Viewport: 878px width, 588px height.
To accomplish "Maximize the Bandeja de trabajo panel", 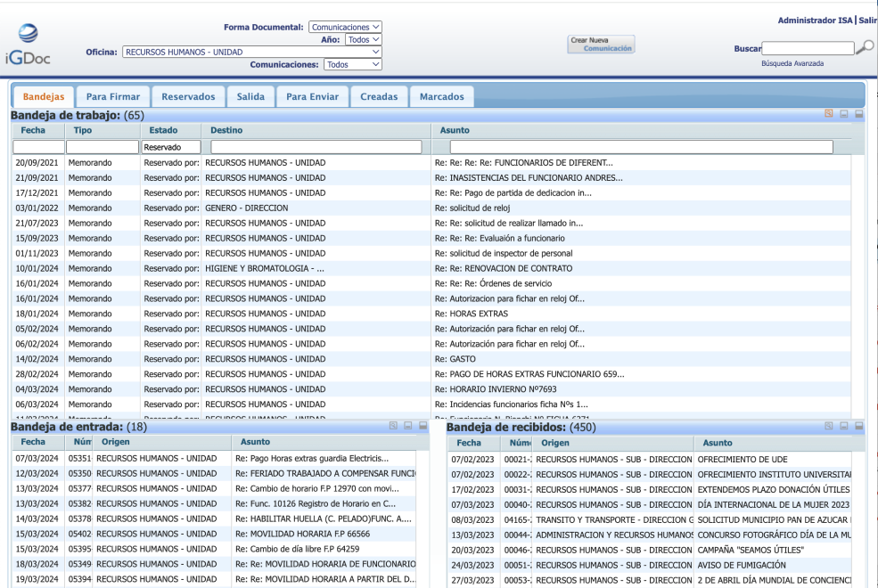I will (x=858, y=115).
